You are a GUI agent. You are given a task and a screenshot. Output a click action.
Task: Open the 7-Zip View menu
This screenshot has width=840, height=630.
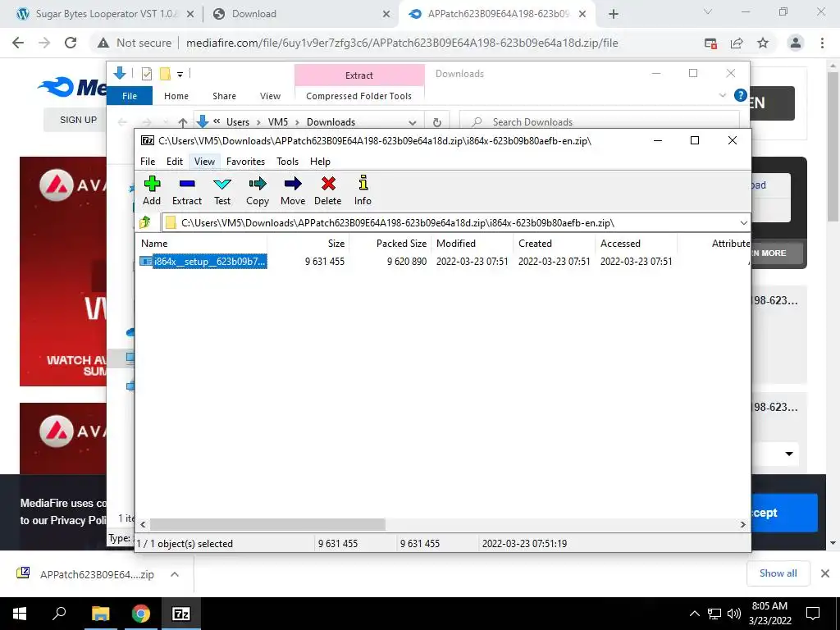204,162
